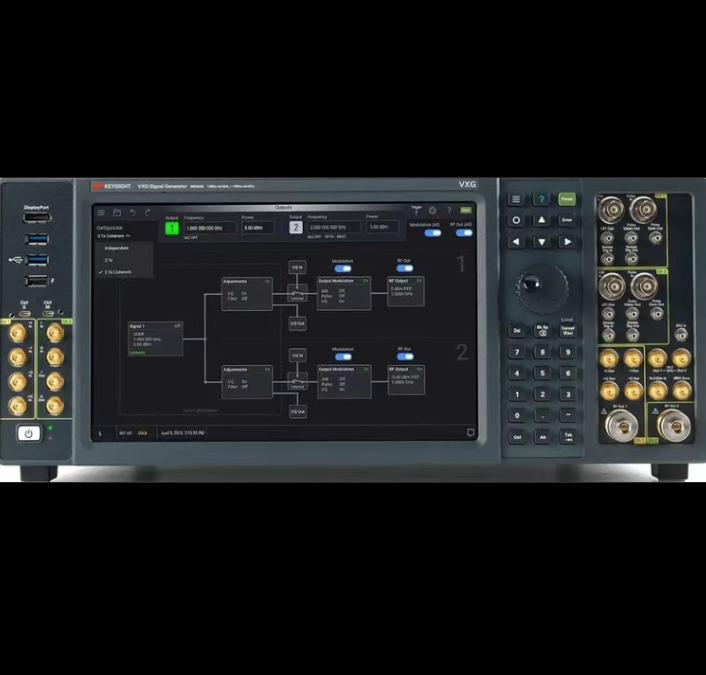The width and height of the screenshot is (706, 675).
Task: Toggle the Modulation (All) switch
Action: 433,233
